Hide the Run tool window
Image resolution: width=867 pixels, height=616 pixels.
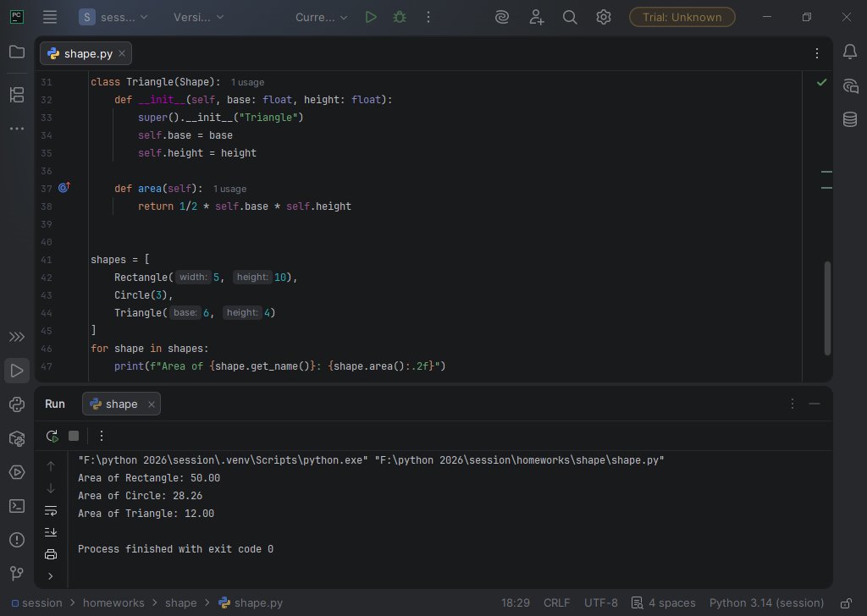click(814, 404)
